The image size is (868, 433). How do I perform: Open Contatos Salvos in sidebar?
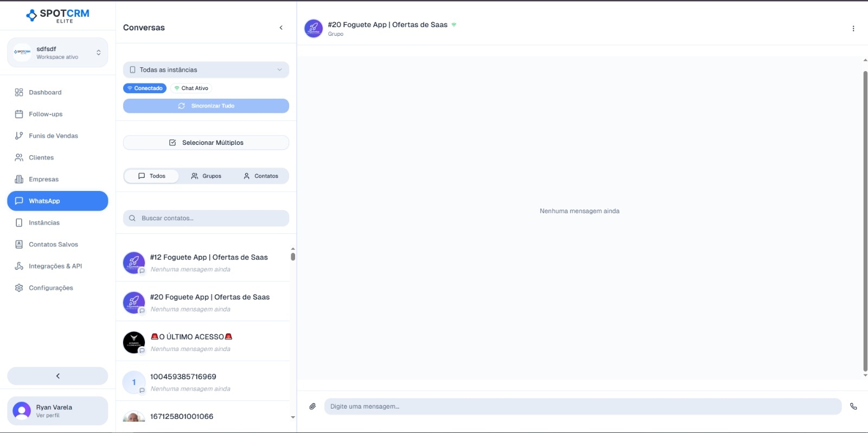pos(53,244)
